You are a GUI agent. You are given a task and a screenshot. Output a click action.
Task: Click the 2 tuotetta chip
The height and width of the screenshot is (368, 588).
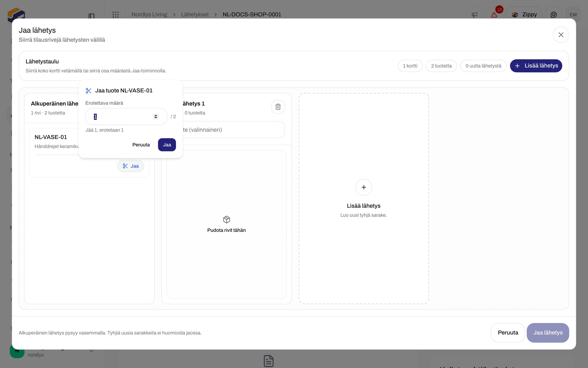click(x=441, y=66)
